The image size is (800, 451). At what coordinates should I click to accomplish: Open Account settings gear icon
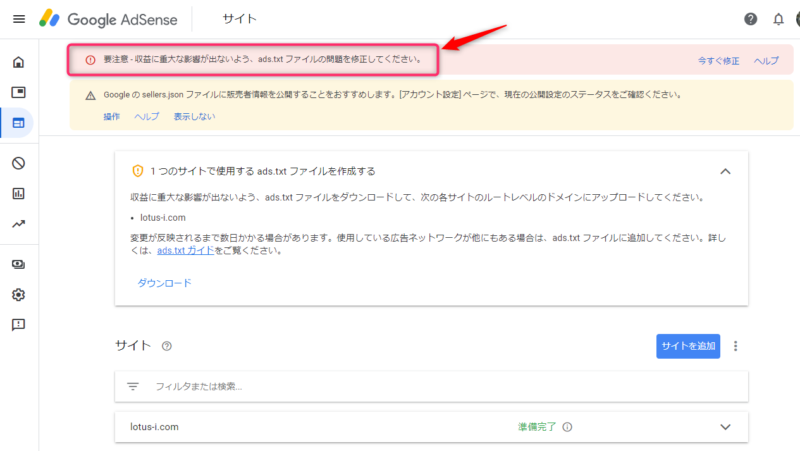18,294
